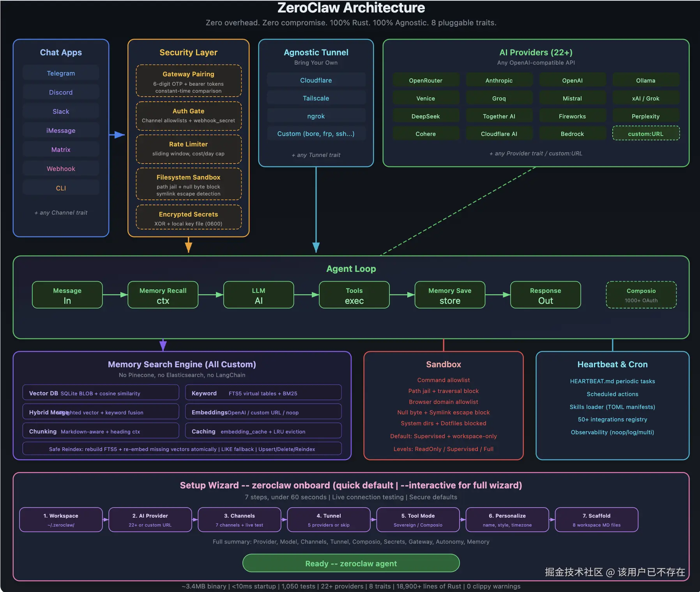
Task: Open the Encrypted Secrets box
Action: coord(189,217)
